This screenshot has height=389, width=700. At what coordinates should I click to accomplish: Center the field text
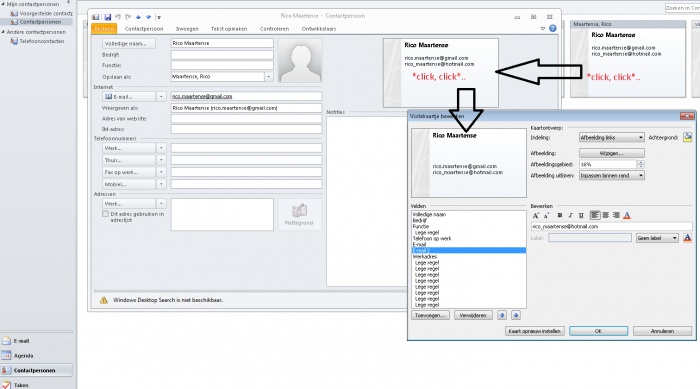(605, 215)
